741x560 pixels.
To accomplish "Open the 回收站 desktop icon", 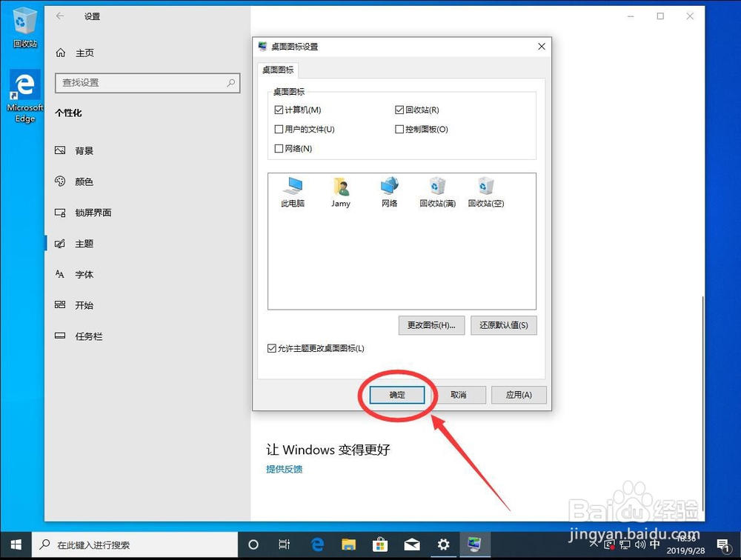I will point(24,28).
